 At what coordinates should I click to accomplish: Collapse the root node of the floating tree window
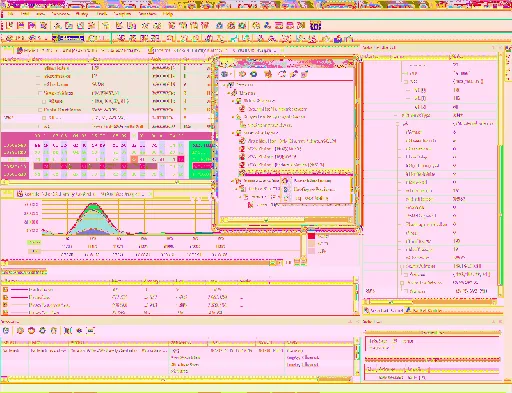pyautogui.click(x=224, y=85)
